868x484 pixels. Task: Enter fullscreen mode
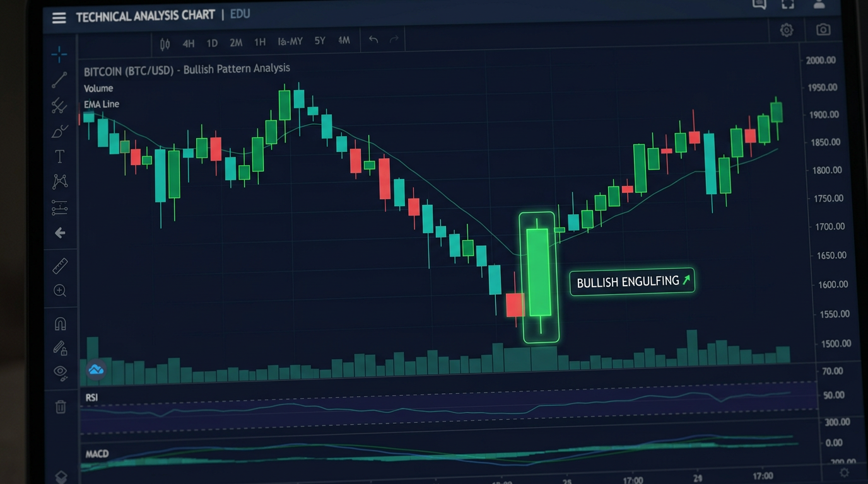click(788, 4)
